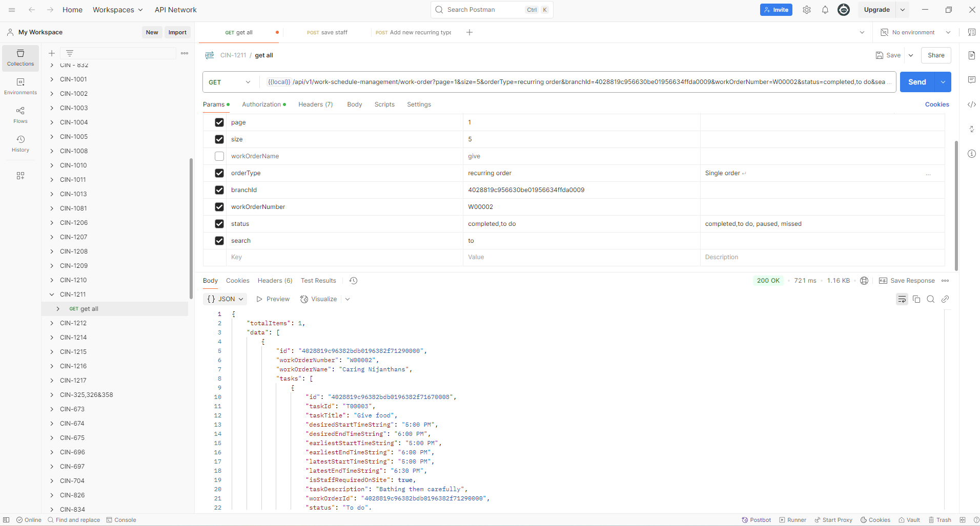Search within the response body
Screen dimensions: 980x526
931,299
